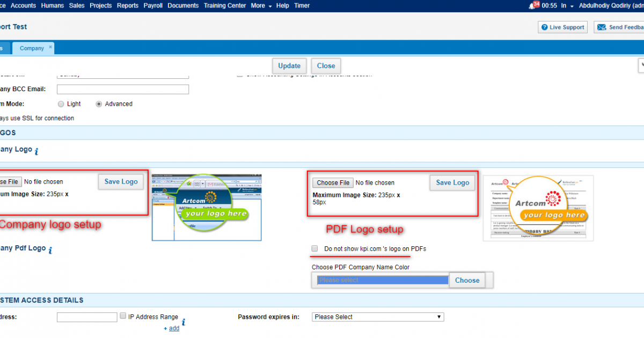Click the Update button

pyautogui.click(x=289, y=66)
